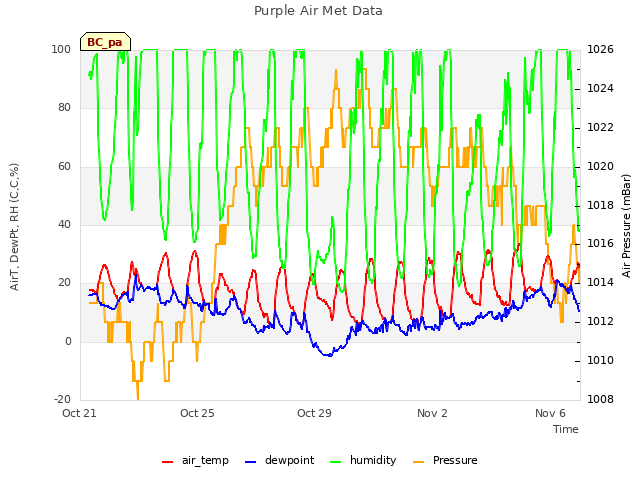Viewport: 640px width, 480px height.
Task: Click the 1016 pressure tick label
Action: 600,243
